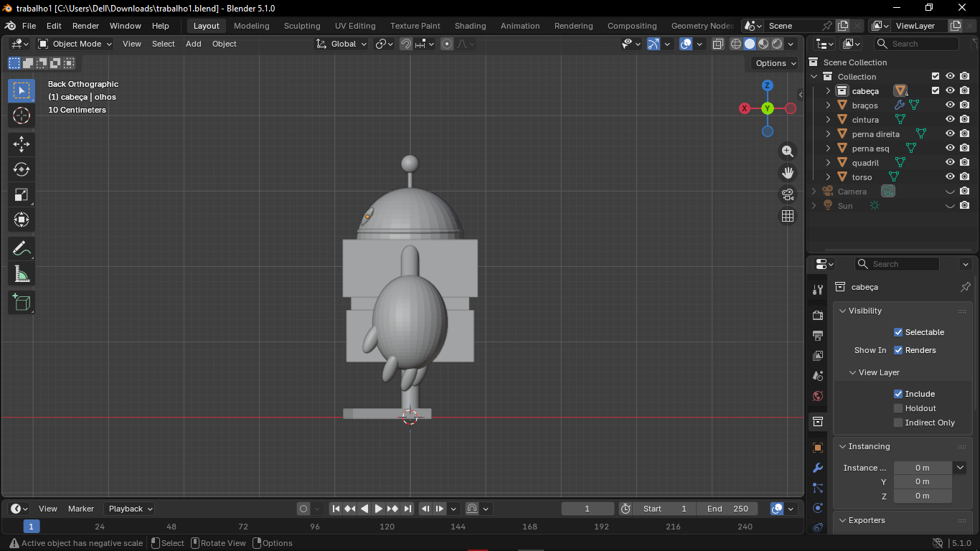Screen dimensions: 980x551
Task: Switch to orthographic grid view toggle icon
Action: pos(788,216)
